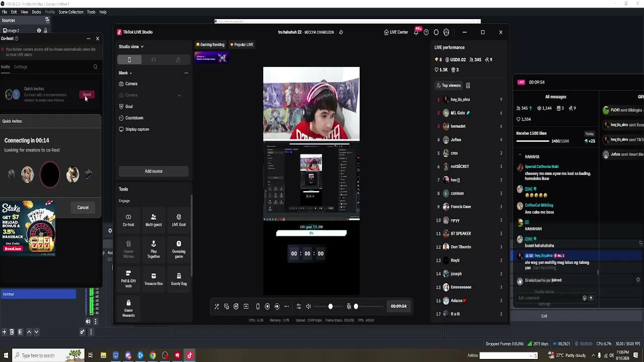Toggle visibility of Image 2 source in OBS
644x362 pixels.
point(39,31)
